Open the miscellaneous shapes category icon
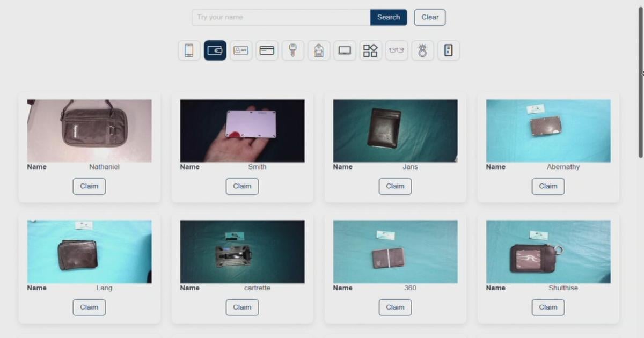Viewport: 644px width, 338px height. (x=370, y=50)
